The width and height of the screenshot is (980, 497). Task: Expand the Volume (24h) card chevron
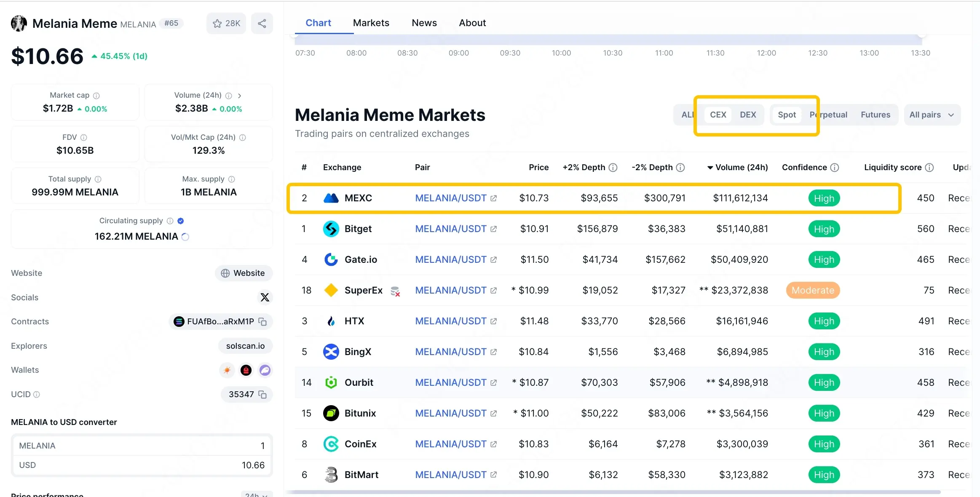pyautogui.click(x=239, y=96)
